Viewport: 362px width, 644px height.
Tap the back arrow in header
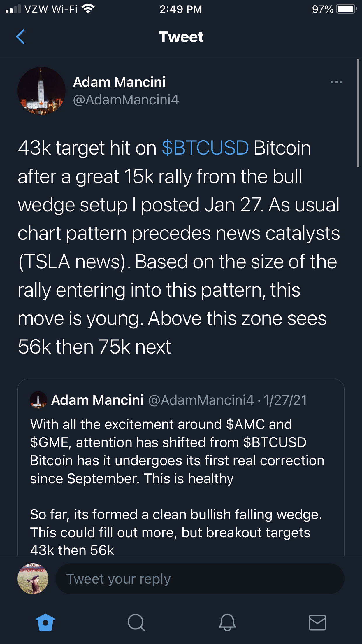click(x=20, y=37)
